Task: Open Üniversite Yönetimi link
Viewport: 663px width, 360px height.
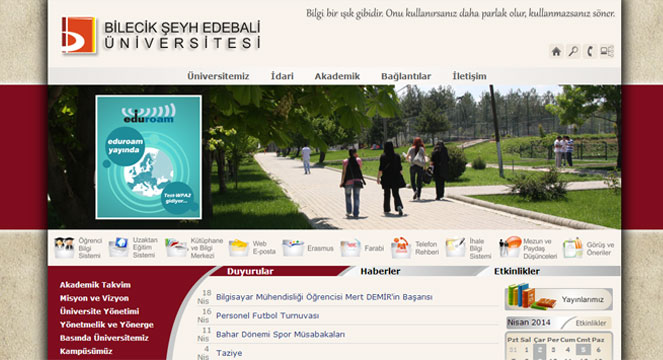Action: pyautogui.click(x=99, y=311)
